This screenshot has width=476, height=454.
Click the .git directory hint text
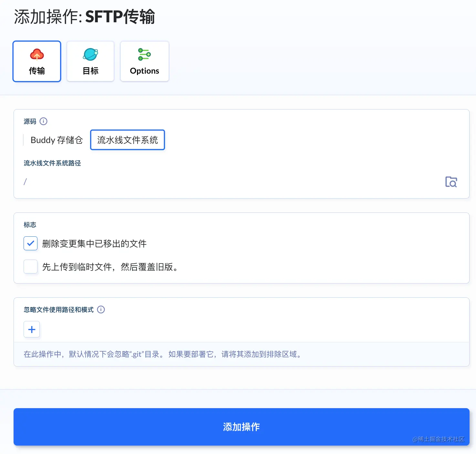coord(163,354)
